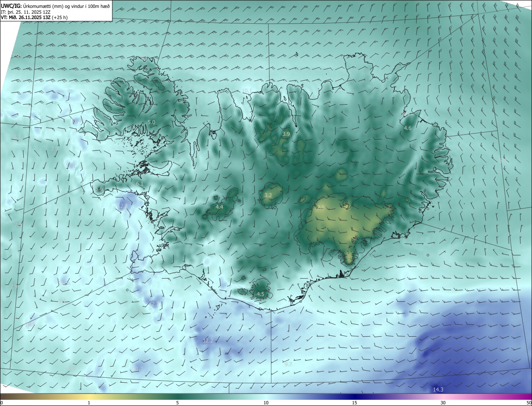Click the 14.3 value in the dark blue area
Viewport: 532px width, 406px height.
click(438, 389)
